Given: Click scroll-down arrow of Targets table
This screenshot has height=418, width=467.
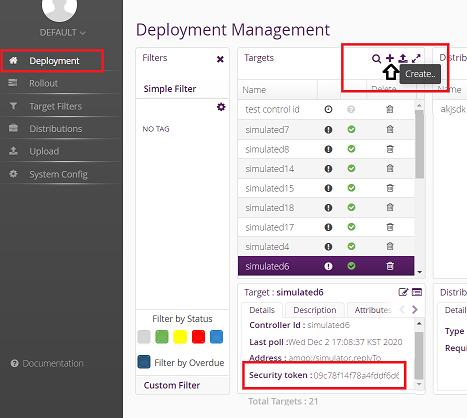Looking at the screenshot, I should click(x=420, y=272).
